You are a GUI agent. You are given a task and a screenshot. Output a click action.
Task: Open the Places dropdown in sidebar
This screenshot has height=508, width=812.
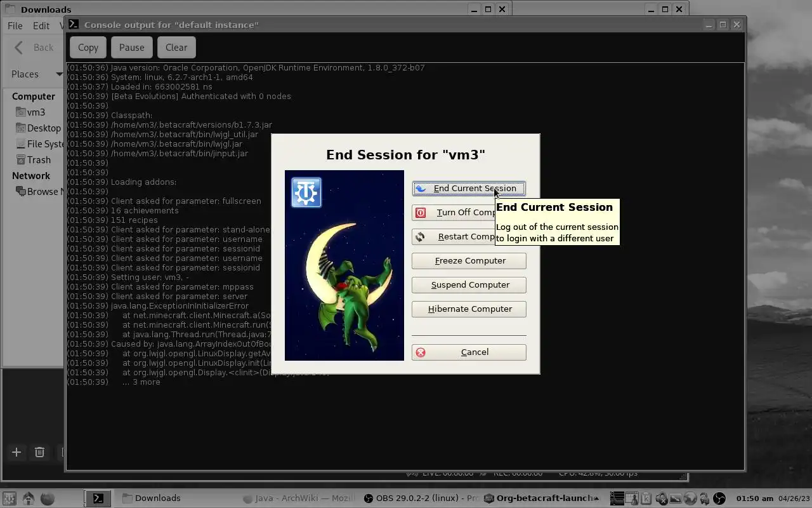click(36, 74)
